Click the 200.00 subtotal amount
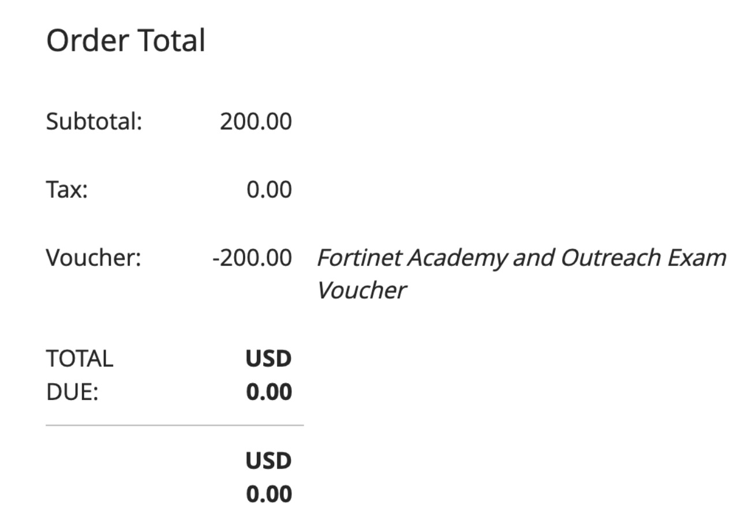 tap(256, 122)
